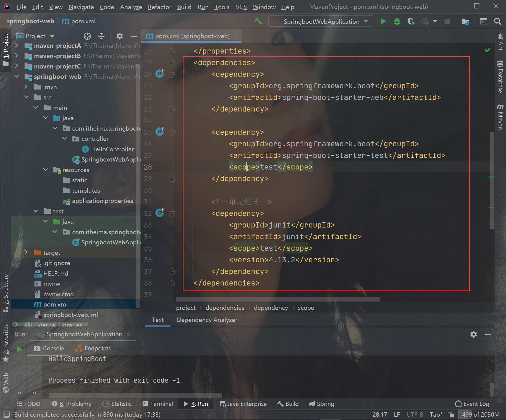Click gutter icon on line 25
Viewport: 506px width, 420px height.
click(160, 131)
